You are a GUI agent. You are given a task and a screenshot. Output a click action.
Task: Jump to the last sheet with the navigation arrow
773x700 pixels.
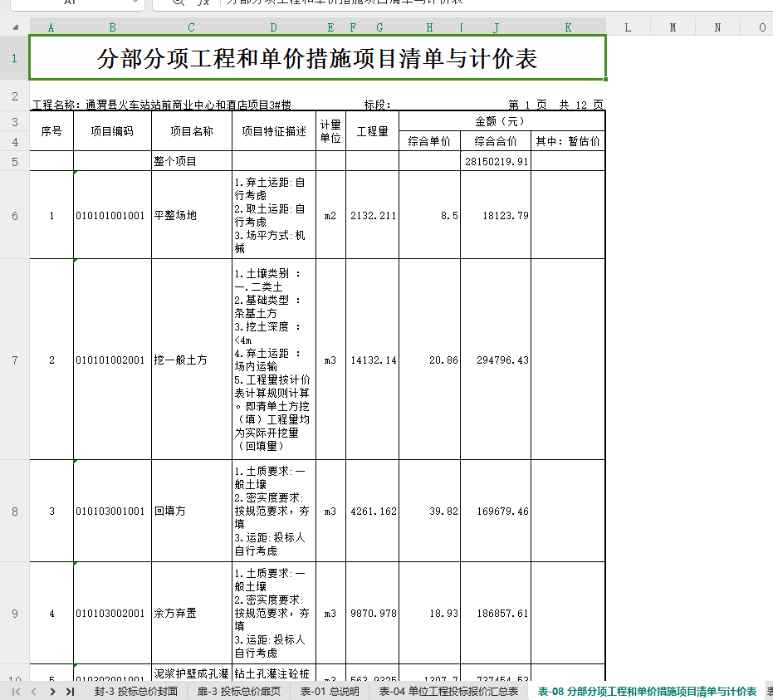pos(70,692)
